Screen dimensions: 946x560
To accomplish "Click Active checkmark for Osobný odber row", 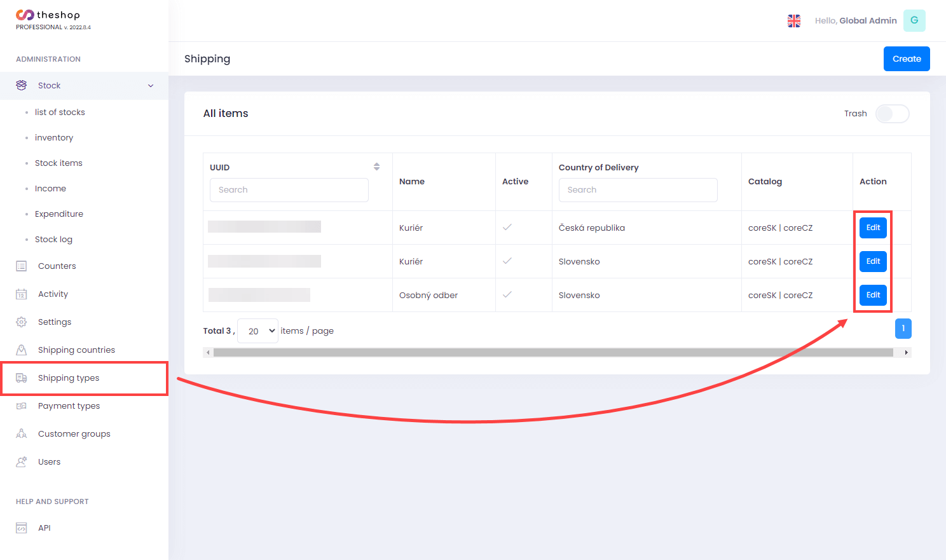I will tap(507, 294).
